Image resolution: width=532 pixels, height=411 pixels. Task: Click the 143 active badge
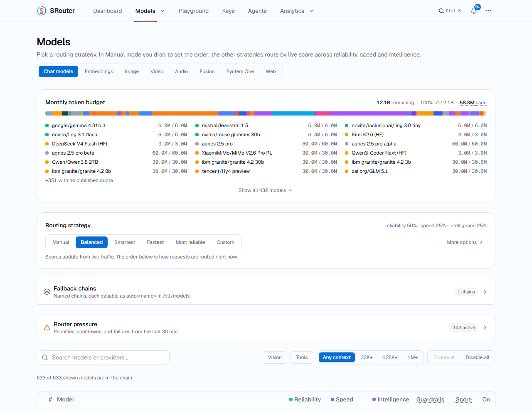pyautogui.click(x=464, y=327)
